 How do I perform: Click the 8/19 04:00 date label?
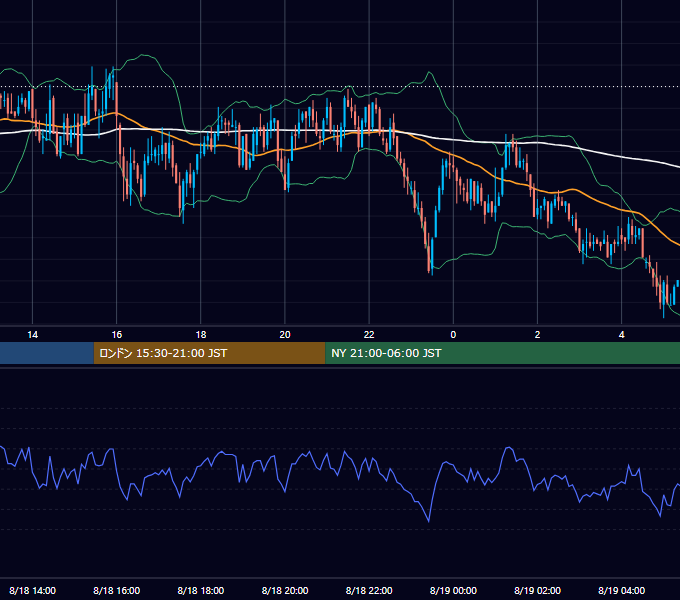pos(621,590)
